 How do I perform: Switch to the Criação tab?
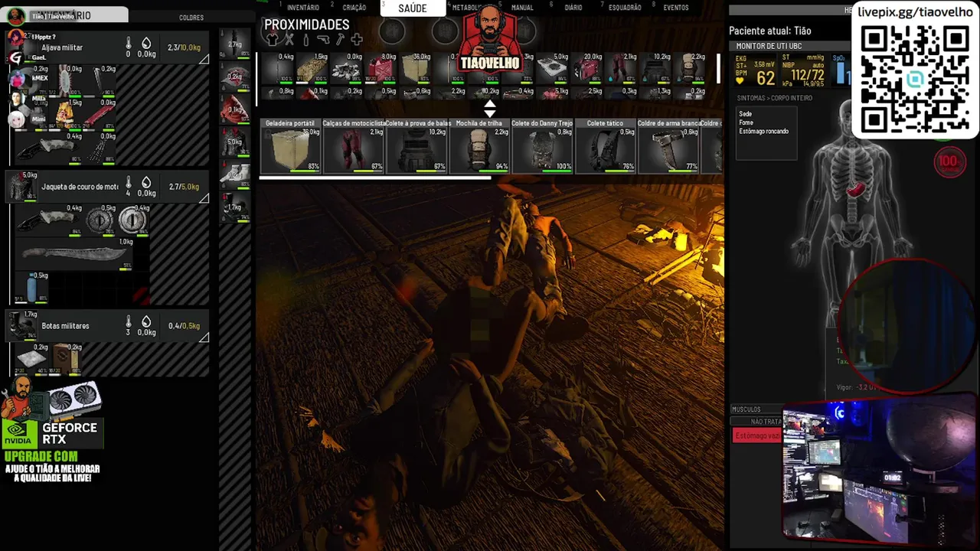coord(354,8)
